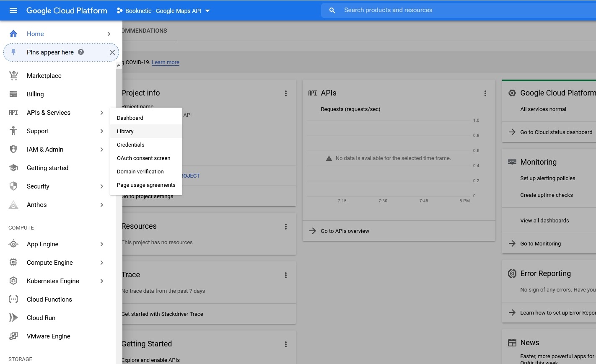Viewport: 596px width, 364px height.
Task: Click the Getting started graduation cap icon
Action: pyautogui.click(x=13, y=168)
